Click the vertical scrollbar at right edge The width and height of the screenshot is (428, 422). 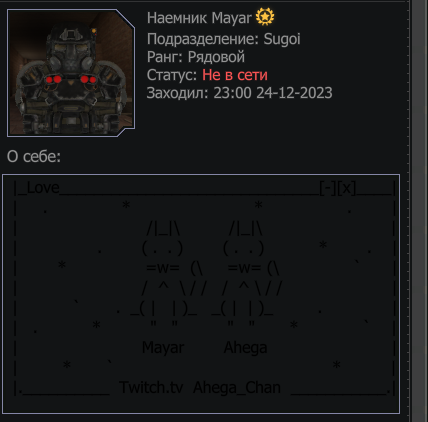point(420,211)
